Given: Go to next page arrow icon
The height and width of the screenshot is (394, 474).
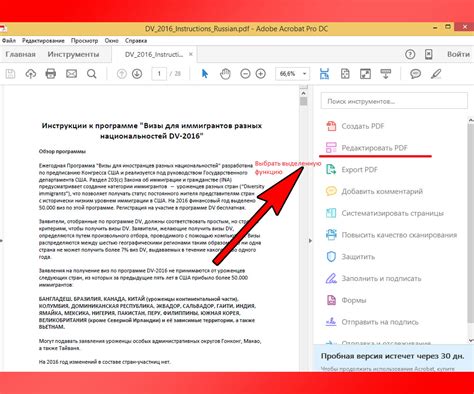Looking at the screenshot, I should point(137,74).
